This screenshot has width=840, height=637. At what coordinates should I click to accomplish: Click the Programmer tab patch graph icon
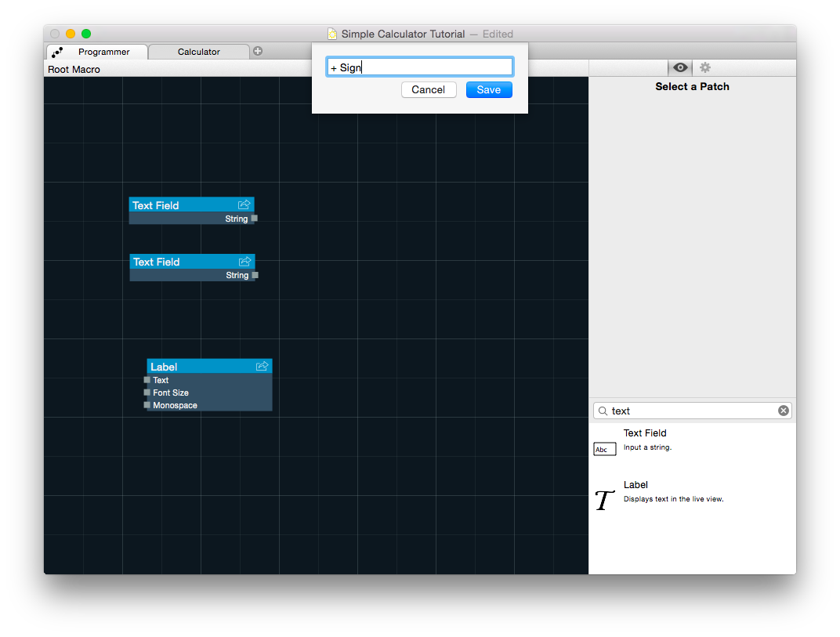[57, 52]
